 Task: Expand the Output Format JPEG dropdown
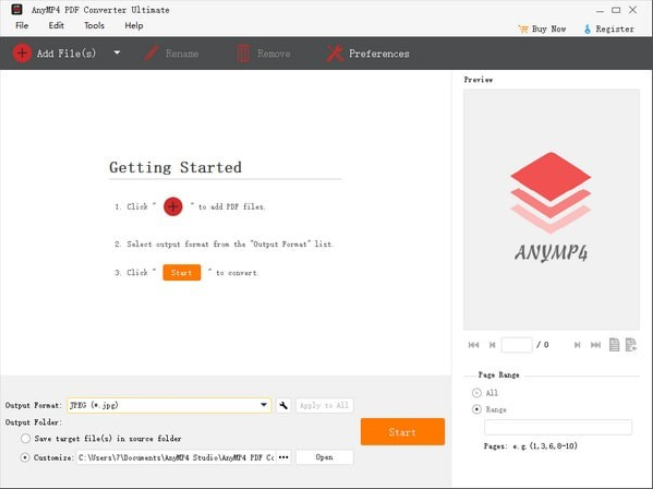tap(264, 405)
